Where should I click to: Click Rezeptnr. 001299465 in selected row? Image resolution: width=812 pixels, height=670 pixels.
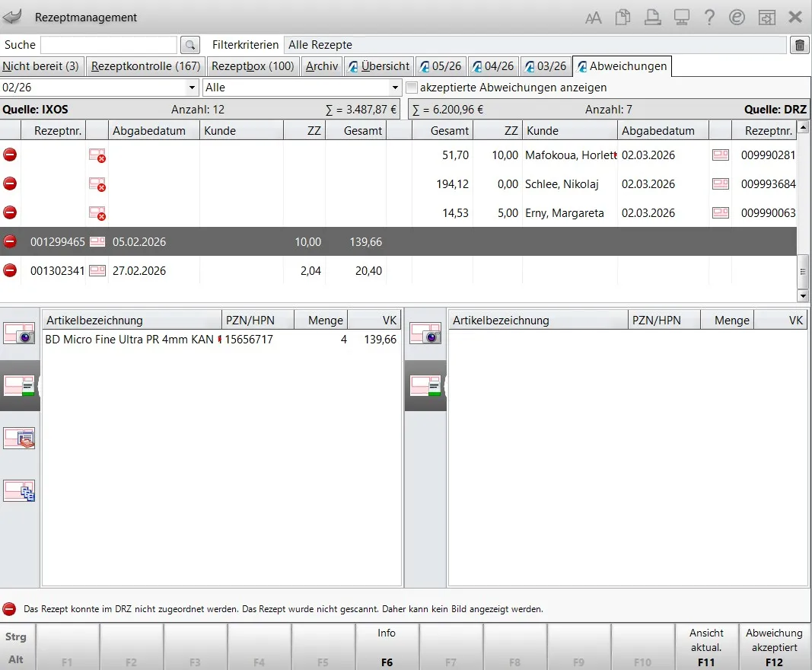58,242
